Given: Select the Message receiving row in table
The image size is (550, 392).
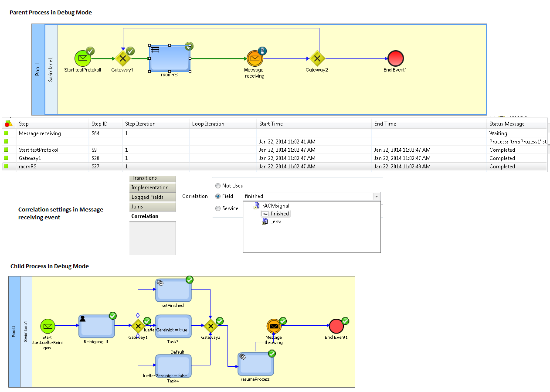Looking at the screenshot, I should (275, 133).
